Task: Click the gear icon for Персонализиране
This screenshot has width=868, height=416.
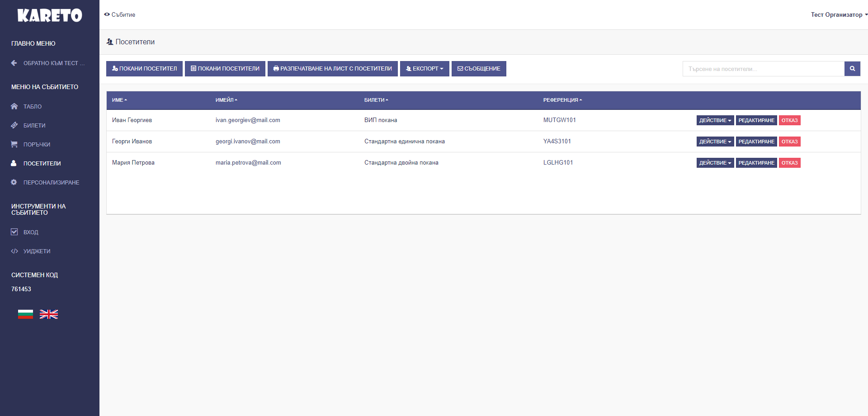Action: point(14,182)
